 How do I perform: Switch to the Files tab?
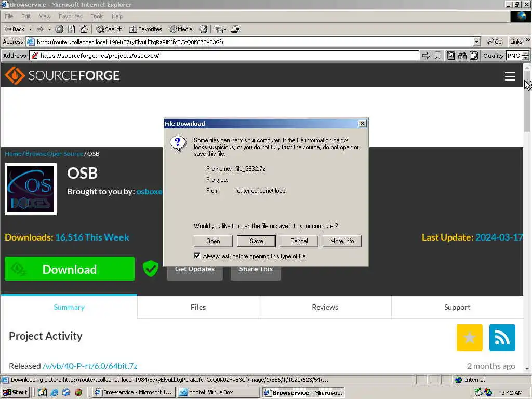[x=198, y=307]
